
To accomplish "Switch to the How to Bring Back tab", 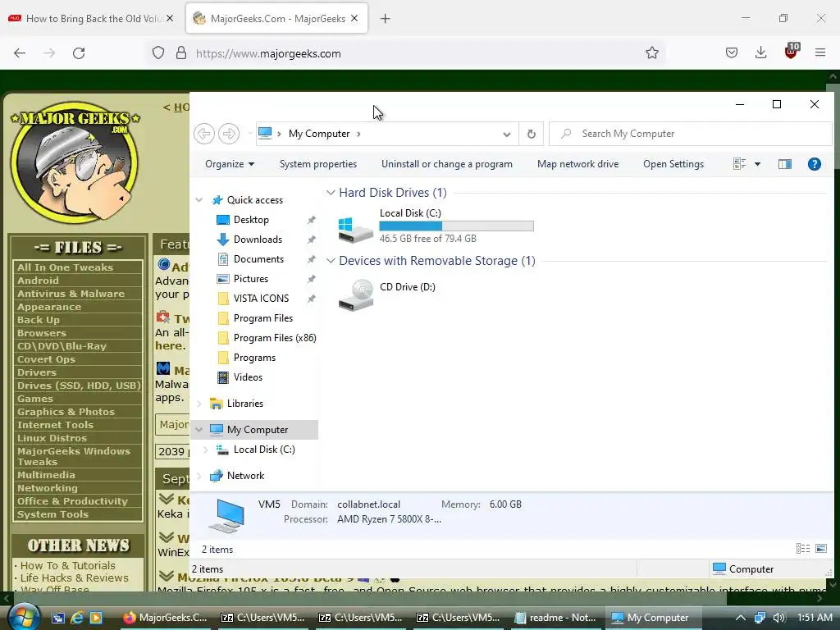I will click(x=91, y=18).
